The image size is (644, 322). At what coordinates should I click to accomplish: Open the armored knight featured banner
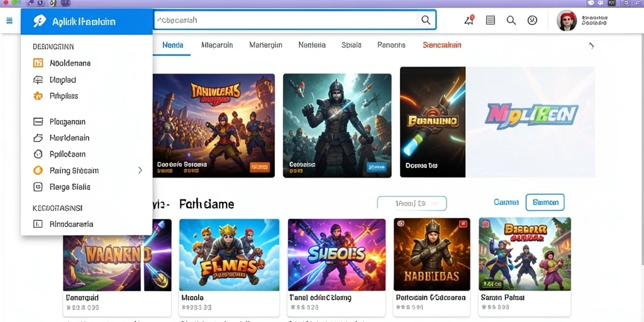337,126
